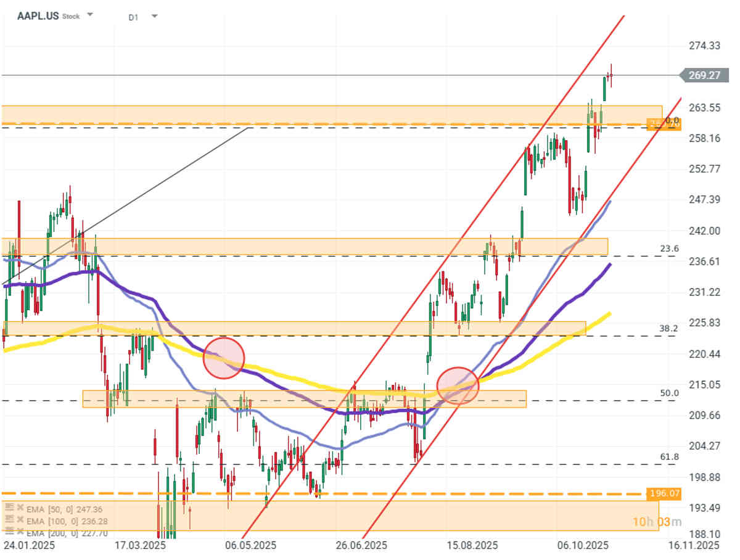The image size is (740, 560).
Task: Remove the EMA 200 indicator with X
Action: point(19,533)
